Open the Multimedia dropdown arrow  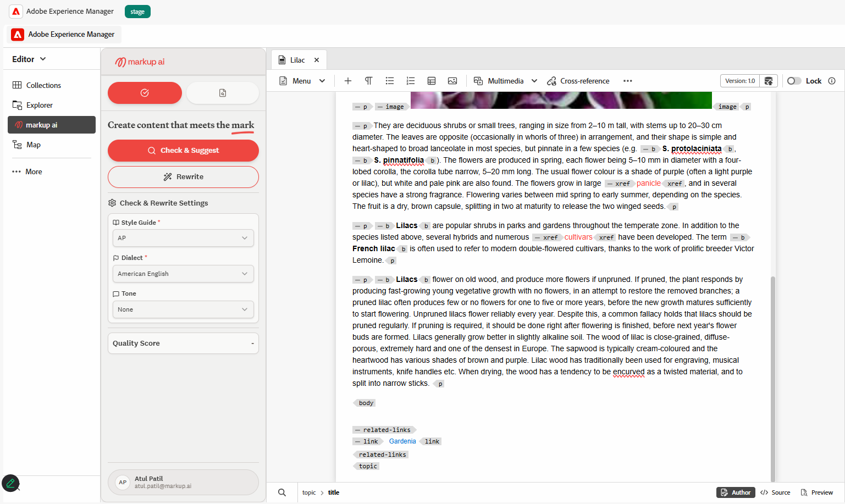click(x=534, y=81)
